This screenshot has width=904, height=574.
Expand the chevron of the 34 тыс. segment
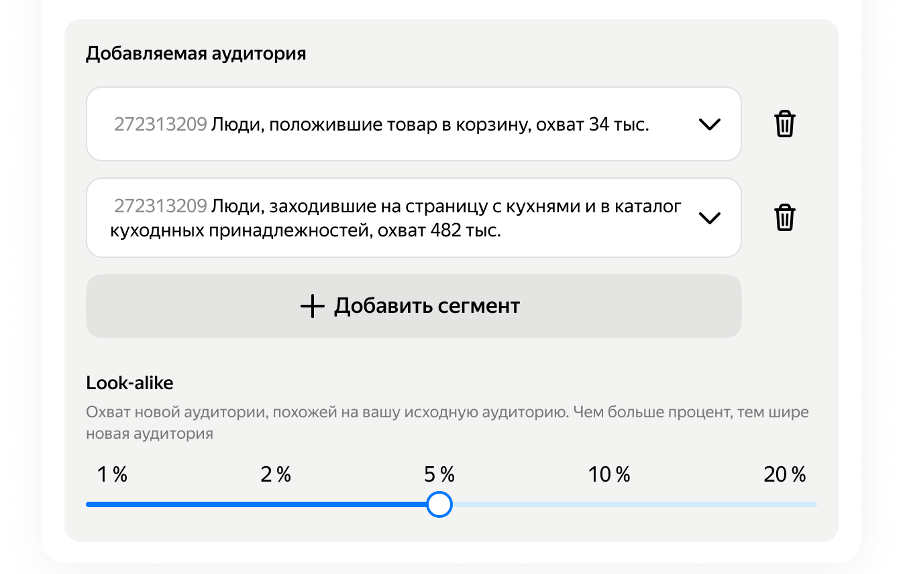[x=709, y=125]
